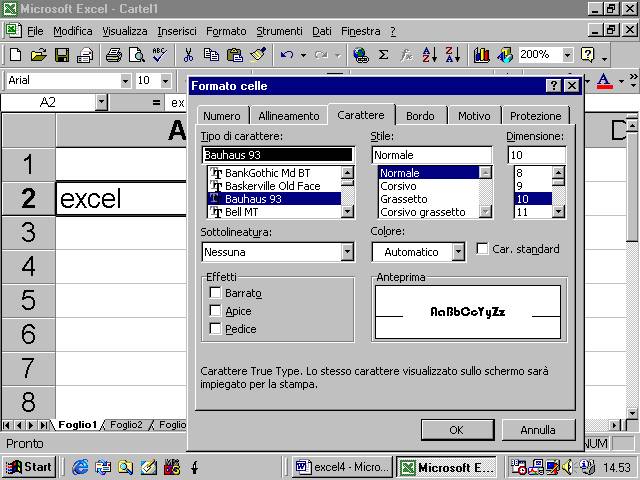Expand the toolbar overflow arrow next to help
640x480 pixels.
tap(604, 59)
